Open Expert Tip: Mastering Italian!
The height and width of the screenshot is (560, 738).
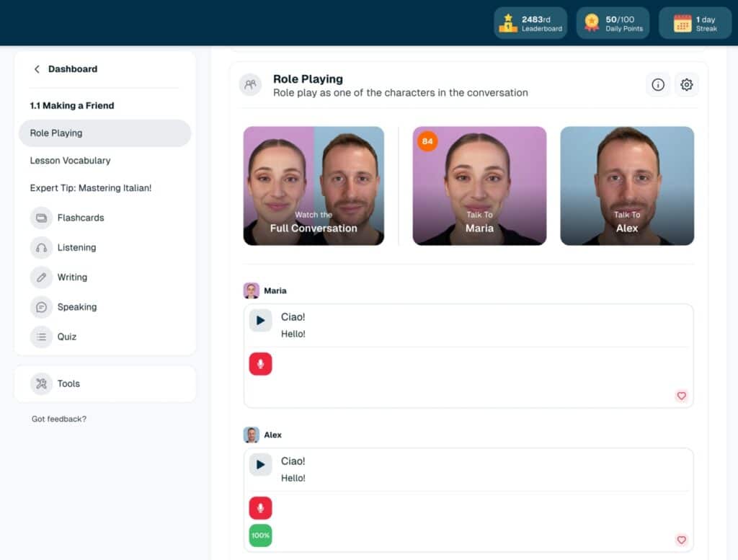(91, 188)
